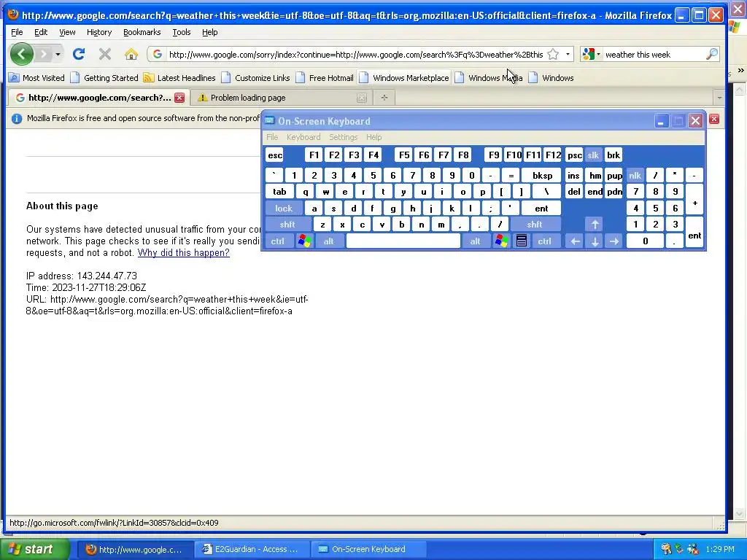This screenshot has height=560, width=747.
Task: Run search with the magnifier icon
Action: [712, 54]
